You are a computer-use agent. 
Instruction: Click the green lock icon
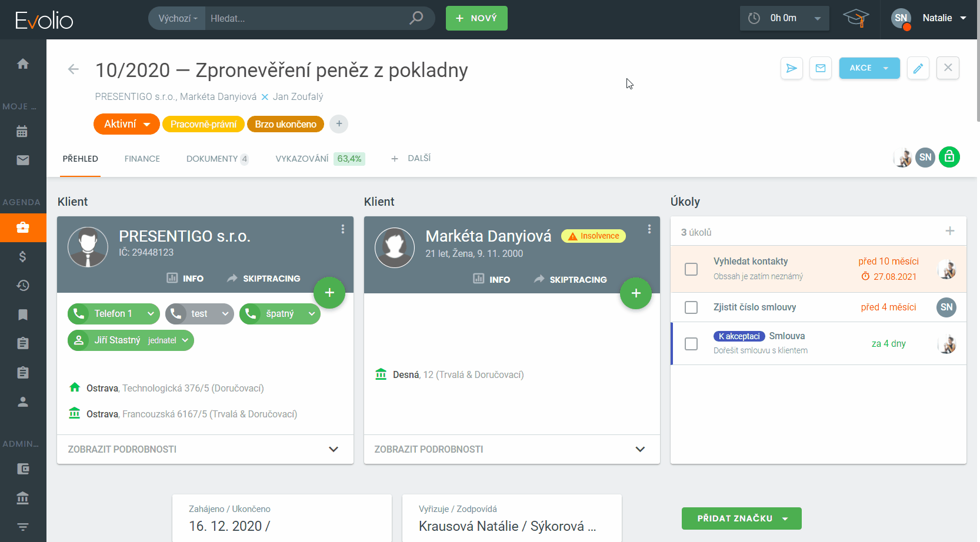click(x=949, y=157)
